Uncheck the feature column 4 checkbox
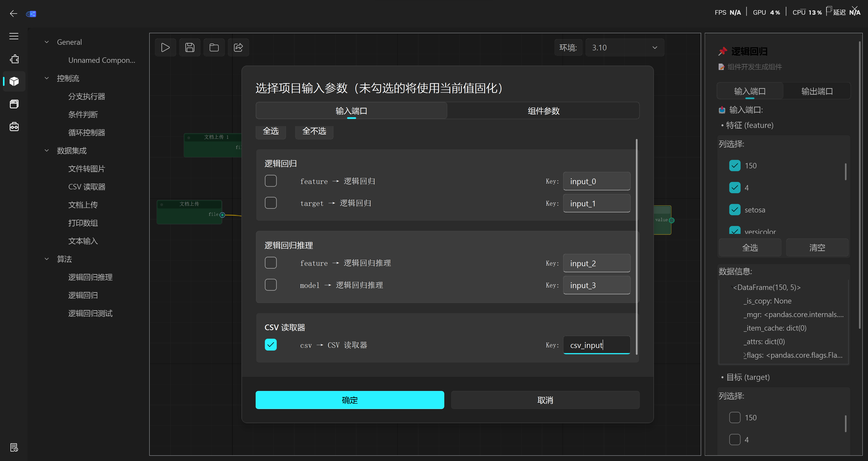868x461 pixels. (735, 188)
